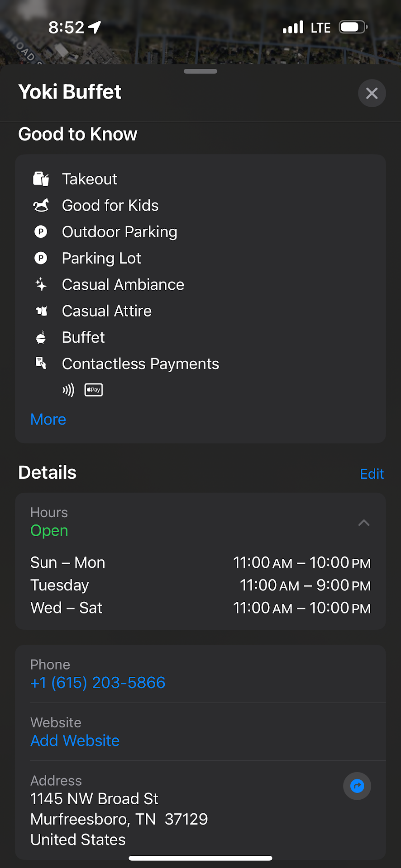Tap Add Website link

pyautogui.click(x=75, y=741)
